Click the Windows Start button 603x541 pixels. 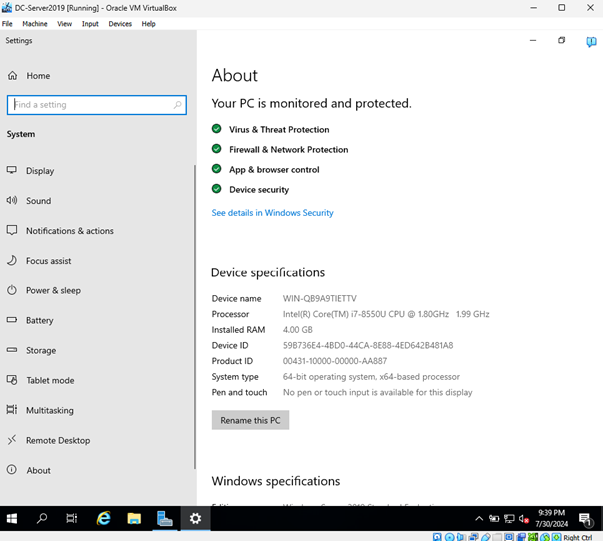[13, 518]
